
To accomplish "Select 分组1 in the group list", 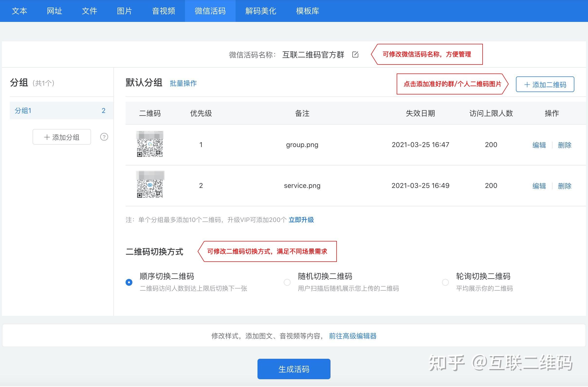I will (x=61, y=111).
